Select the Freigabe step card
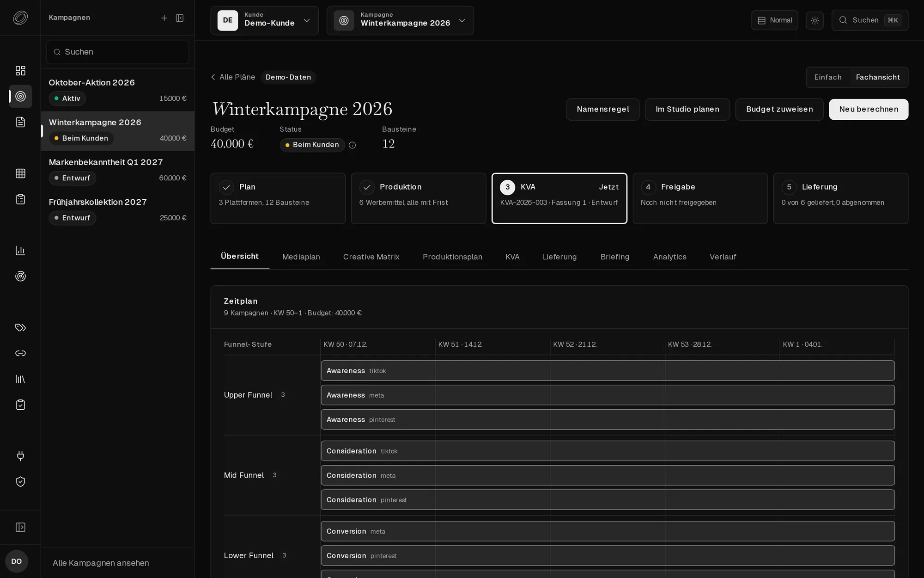This screenshot has height=578, width=924. click(x=700, y=198)
